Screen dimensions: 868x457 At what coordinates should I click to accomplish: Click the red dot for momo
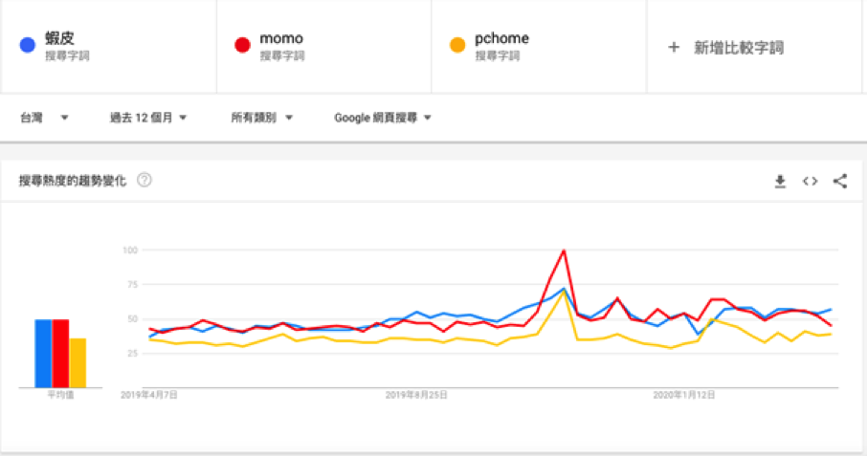click(242, 45)
